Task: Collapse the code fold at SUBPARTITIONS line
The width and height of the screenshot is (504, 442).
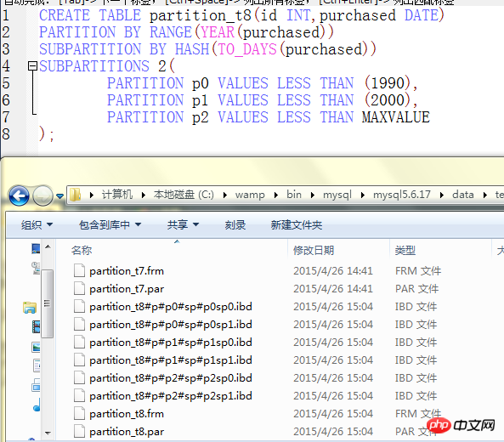Action: click(32, 66)
